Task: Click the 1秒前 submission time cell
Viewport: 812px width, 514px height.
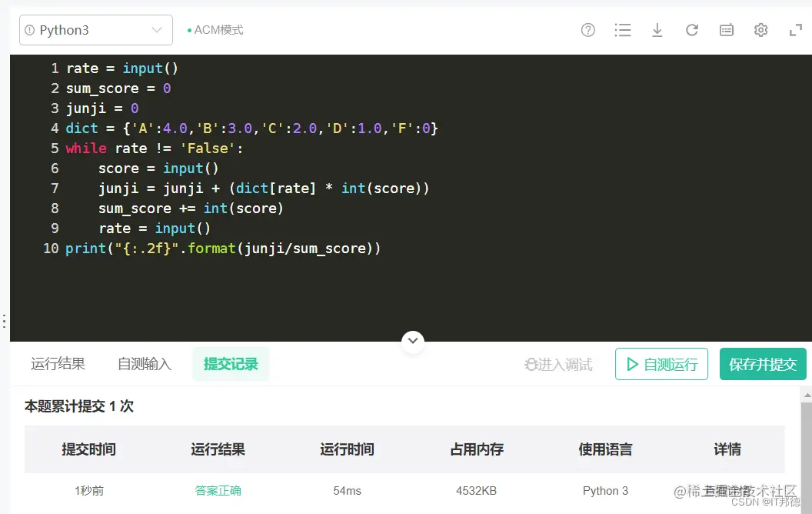Action: (89, 491)
